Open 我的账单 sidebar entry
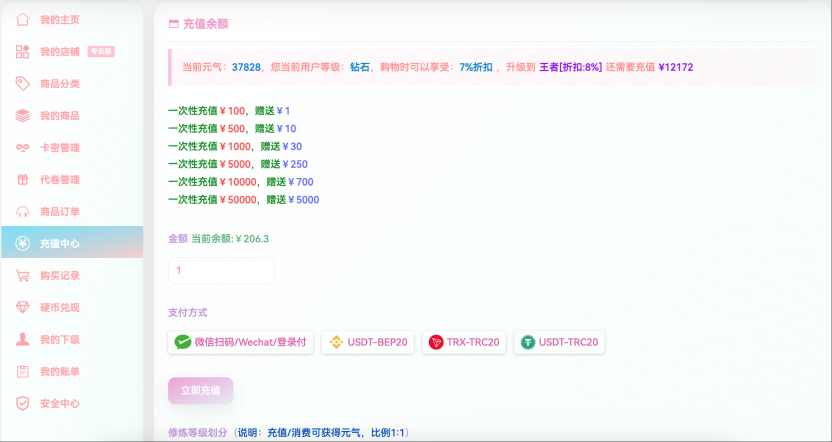Screen dimensions: 832x442 59,371
